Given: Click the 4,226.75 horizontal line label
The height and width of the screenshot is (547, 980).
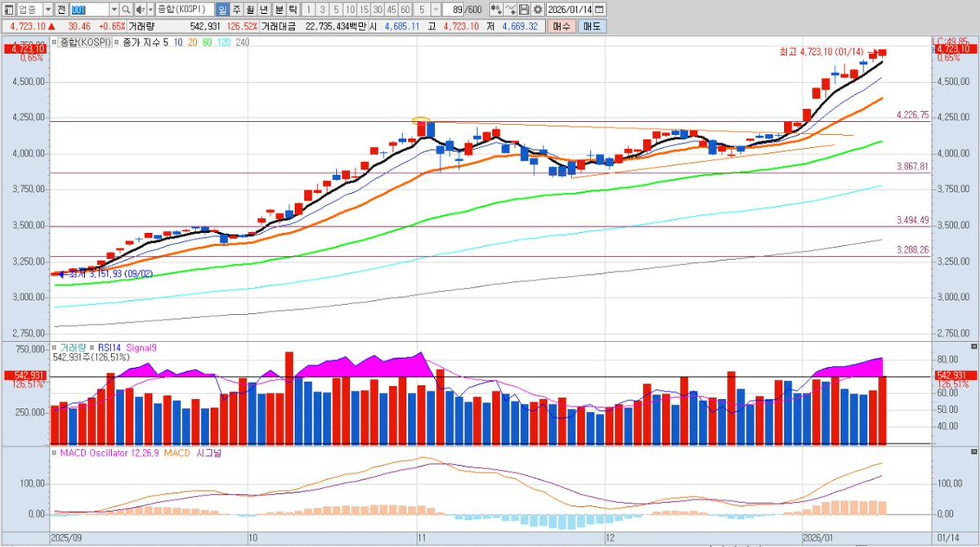Looking at the screenshot, I should 912,115.
